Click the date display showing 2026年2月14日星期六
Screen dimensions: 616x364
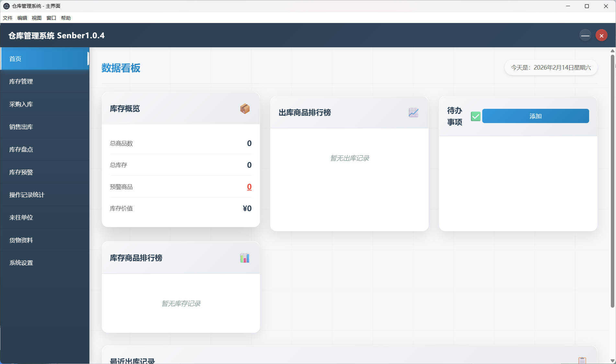click(551, 68)
